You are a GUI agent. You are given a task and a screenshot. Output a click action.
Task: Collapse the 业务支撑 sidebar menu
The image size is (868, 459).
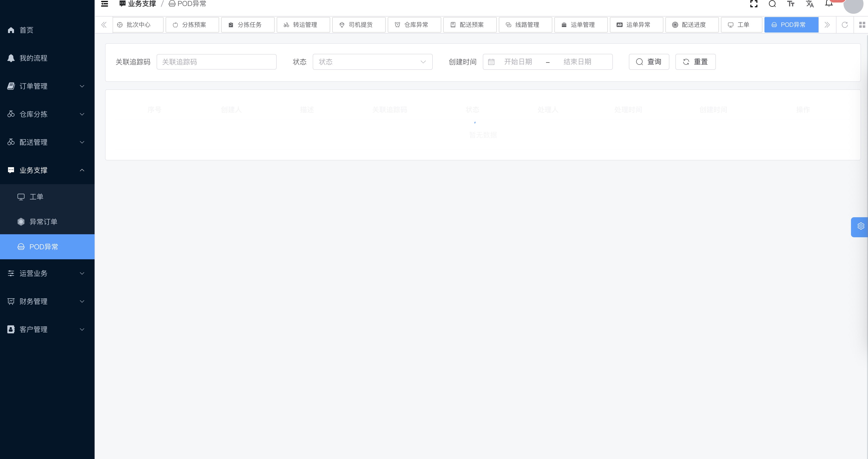[47, 170]
